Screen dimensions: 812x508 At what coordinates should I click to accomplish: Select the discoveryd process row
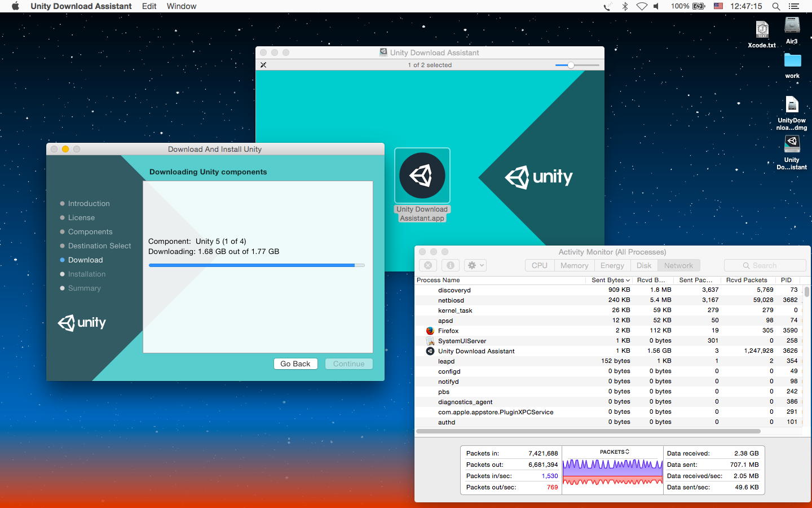[609, 290]
